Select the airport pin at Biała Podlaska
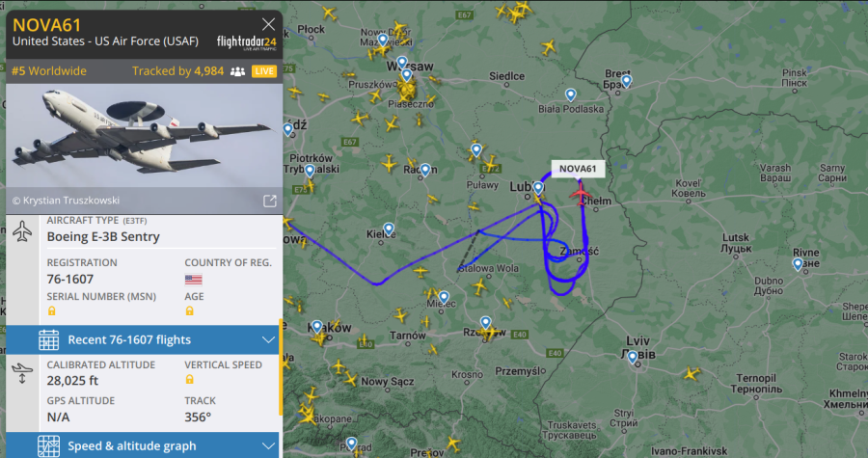868x458 pixels. click(571, 95)
